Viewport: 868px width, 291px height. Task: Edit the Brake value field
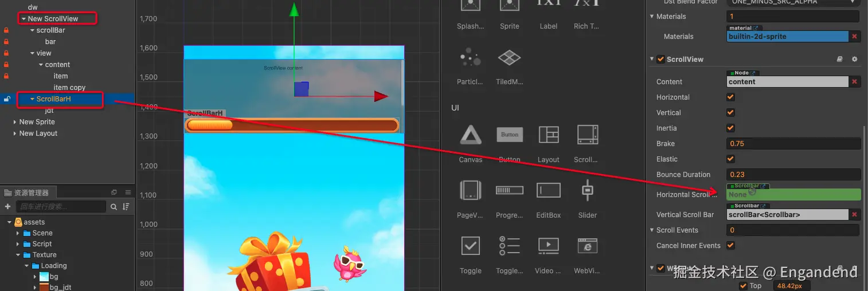(x=793, y=144)
